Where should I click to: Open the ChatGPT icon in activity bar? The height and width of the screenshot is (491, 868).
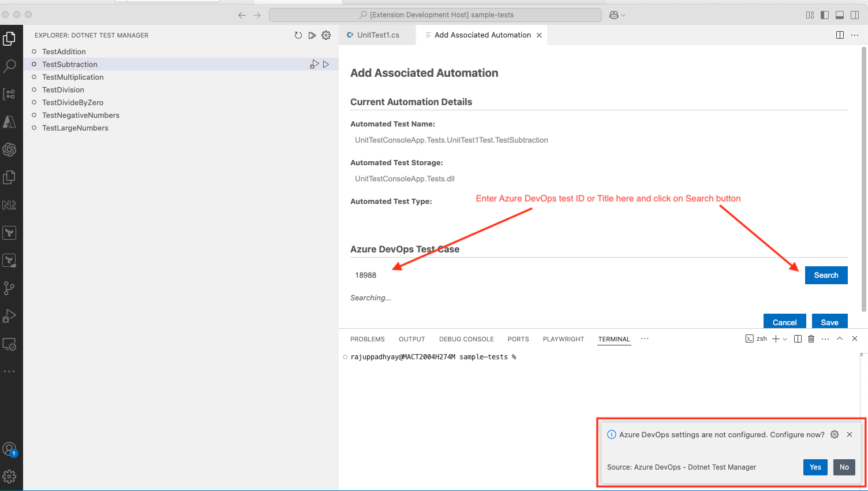point(9,150)
